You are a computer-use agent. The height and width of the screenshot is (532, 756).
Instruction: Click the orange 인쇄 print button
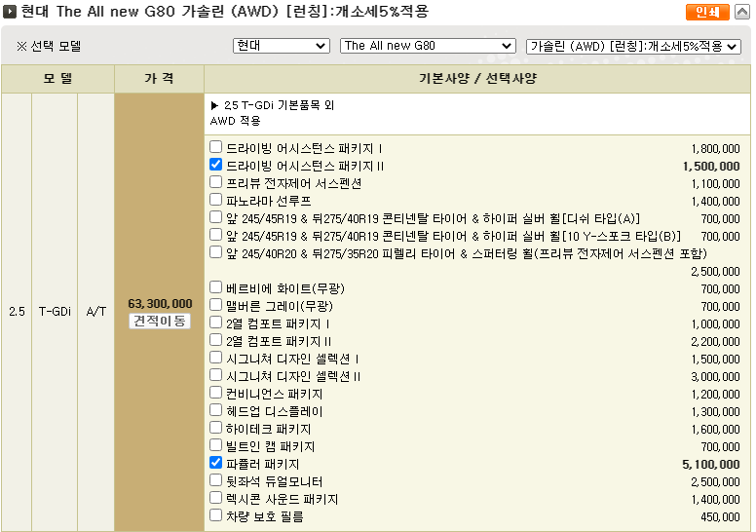coord(707,12)
